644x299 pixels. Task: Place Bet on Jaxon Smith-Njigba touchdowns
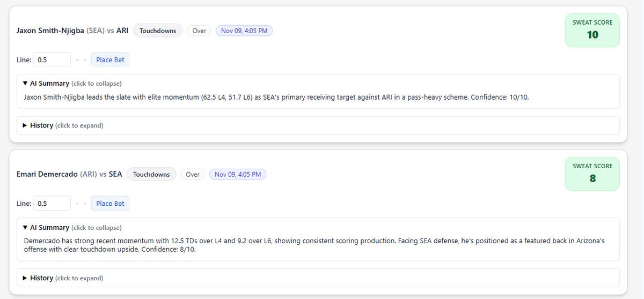[110, 60]
